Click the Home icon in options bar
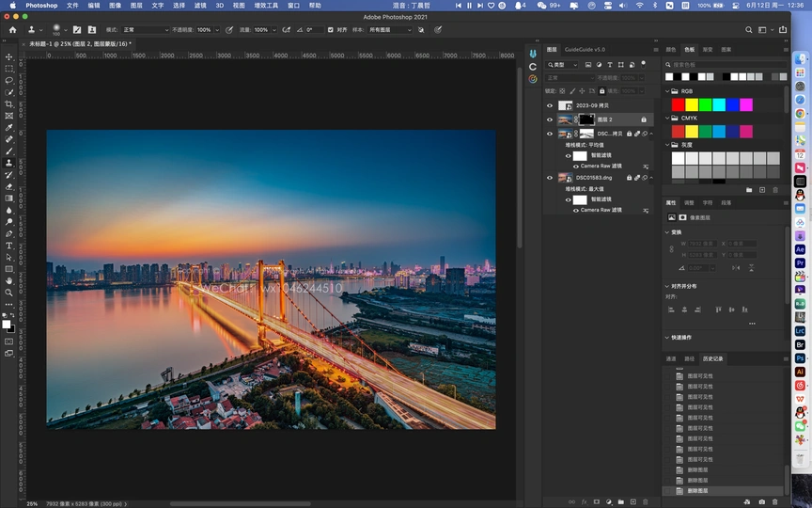Screen dimensions: 812x508 [12, 30]
